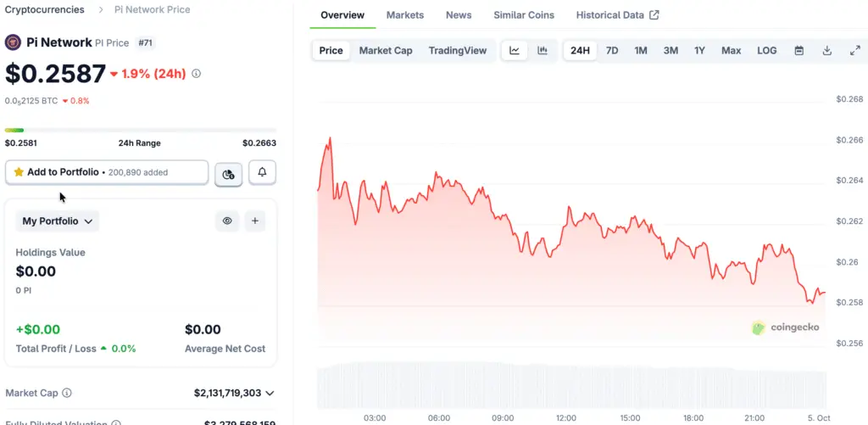Click the price alert bell icon

coord(262,172)
